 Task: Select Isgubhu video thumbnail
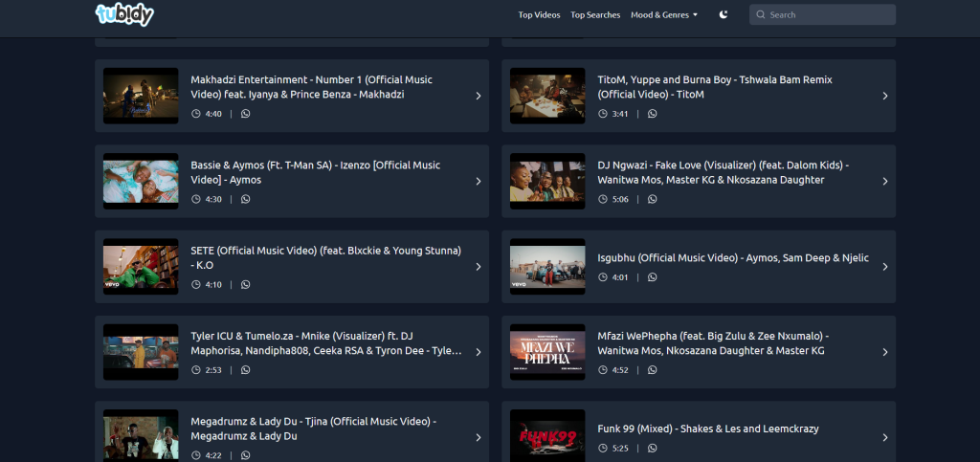[x=547, y=267]
